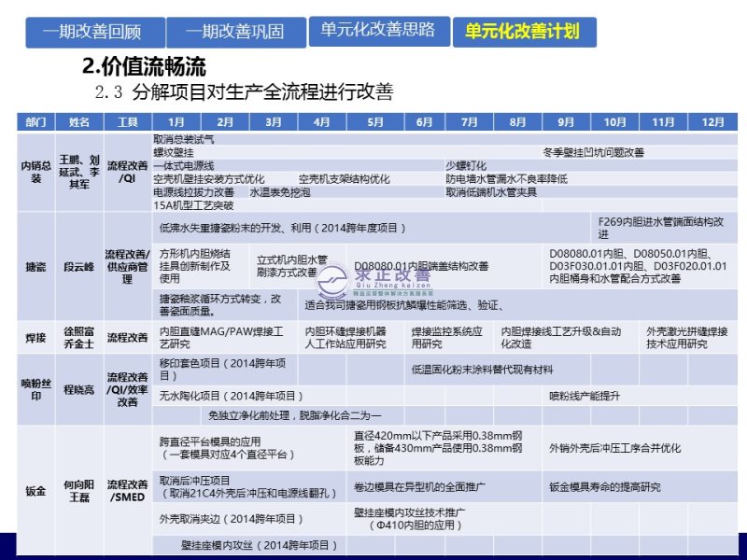Click the 搪瓷 department cell
The width and height of the screenshot is (747, 560).
pyautogui.click(x=35, y=266)
